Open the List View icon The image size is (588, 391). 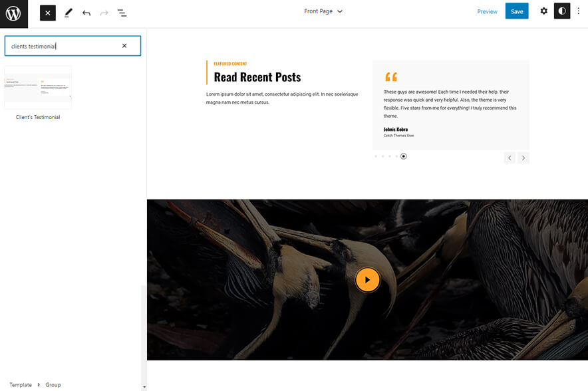[122, 13]
